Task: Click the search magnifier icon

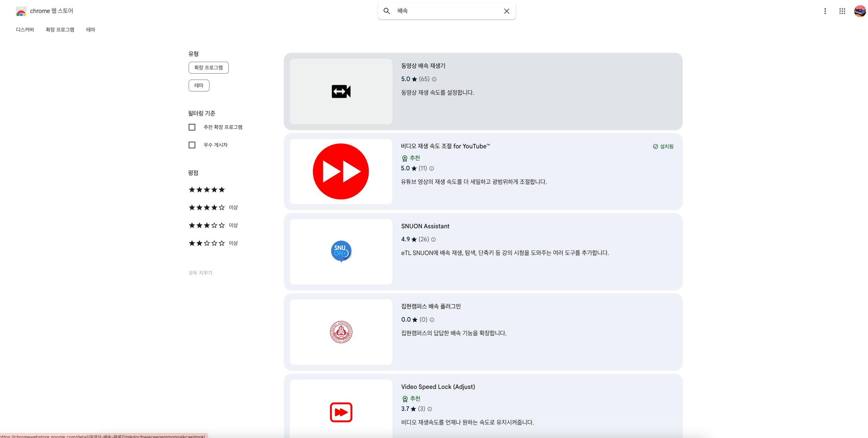Action: coord(387,11)
